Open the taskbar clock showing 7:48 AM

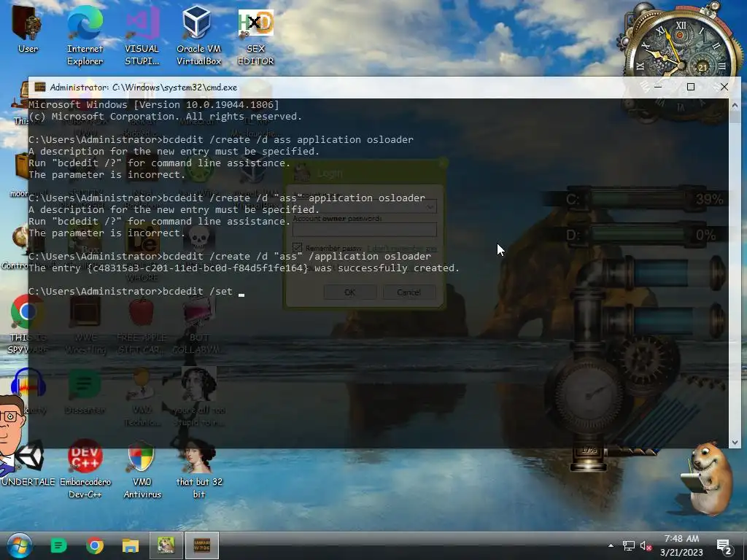pos(681,545)
